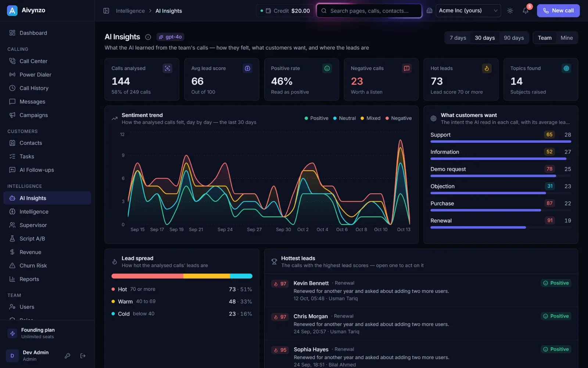Click the Positive rate smiley icon
Screen dimensions: 588x368
327,68
